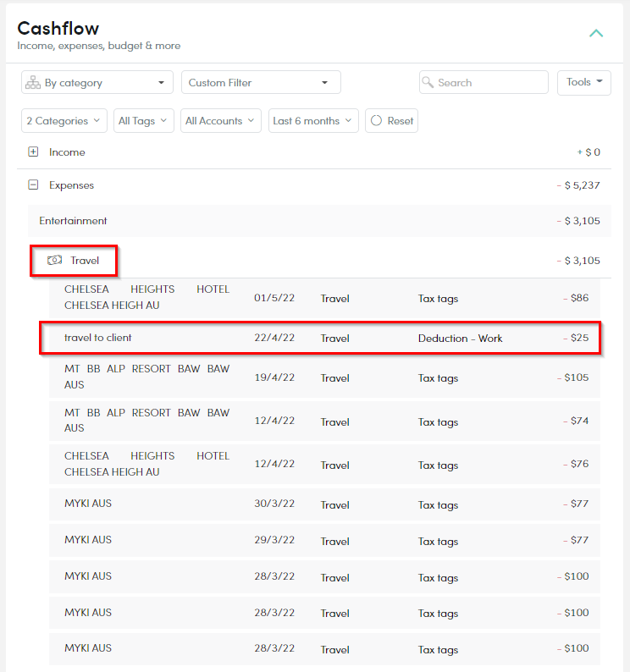Collapse the Cashflow panel with the chevron
630x672 pixels.
[595, 33]
